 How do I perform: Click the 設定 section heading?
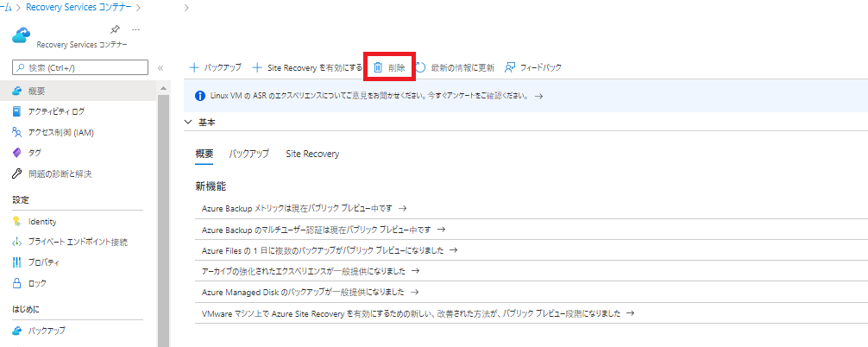coord(21,199)
